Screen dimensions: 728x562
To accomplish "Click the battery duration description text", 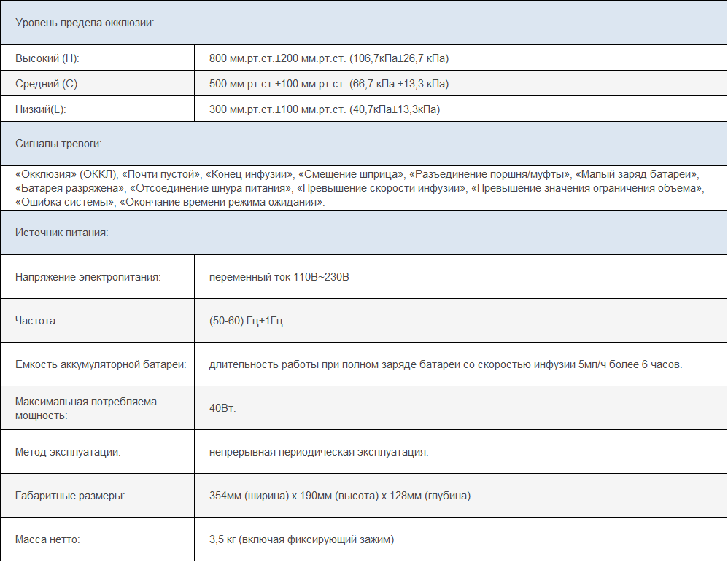I will 445,364.
